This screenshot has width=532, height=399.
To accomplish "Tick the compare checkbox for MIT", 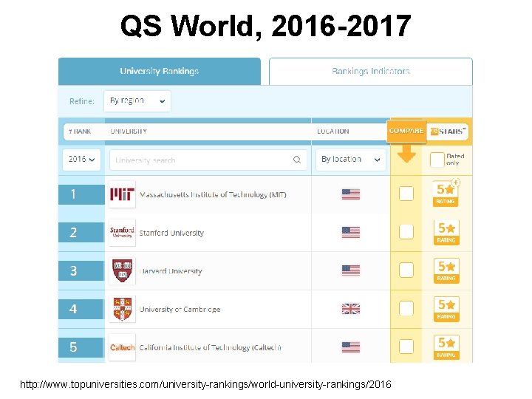I will tap(406, 194).
